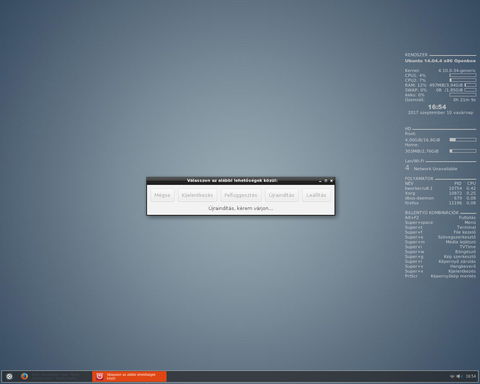This screenshot has width=480, height=384.
Task: Click the 'Alt+F2' Futtatás shortcut row
Action: click(440, 218)
